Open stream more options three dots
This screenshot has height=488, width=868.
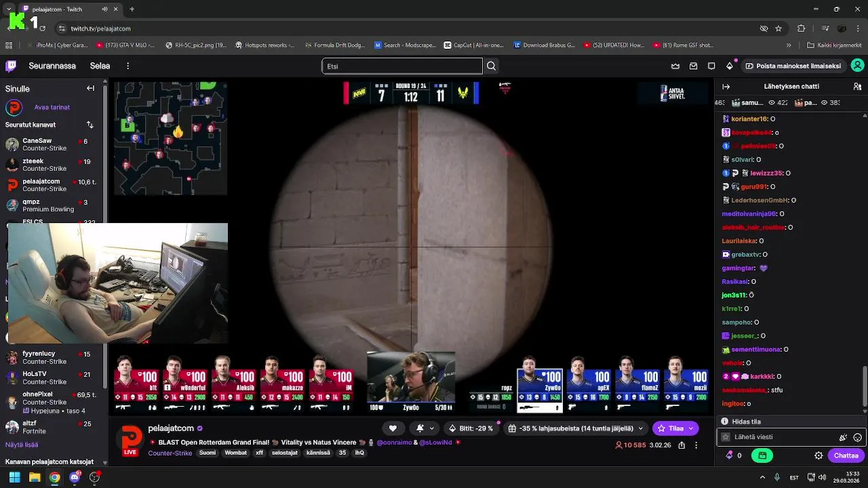click(x=696, y=445)
